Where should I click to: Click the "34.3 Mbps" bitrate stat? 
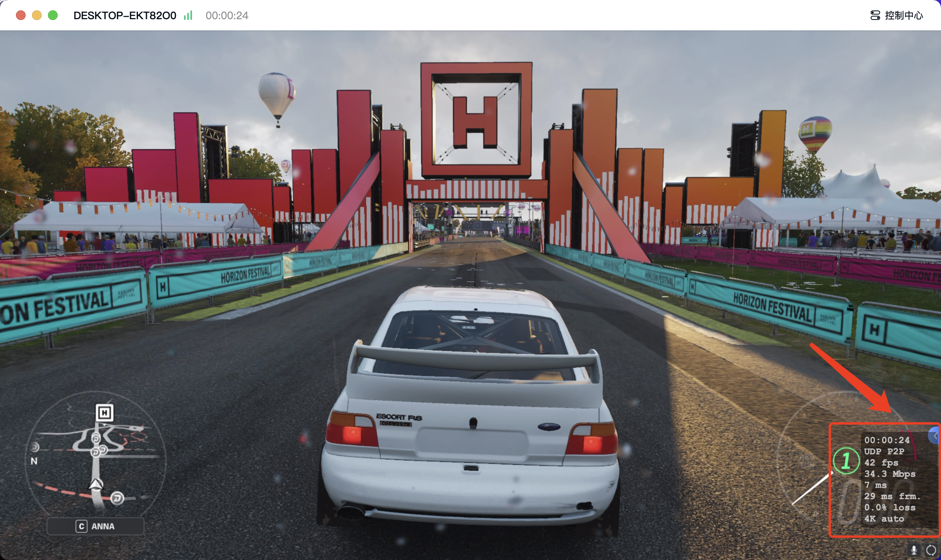[890, 474]
